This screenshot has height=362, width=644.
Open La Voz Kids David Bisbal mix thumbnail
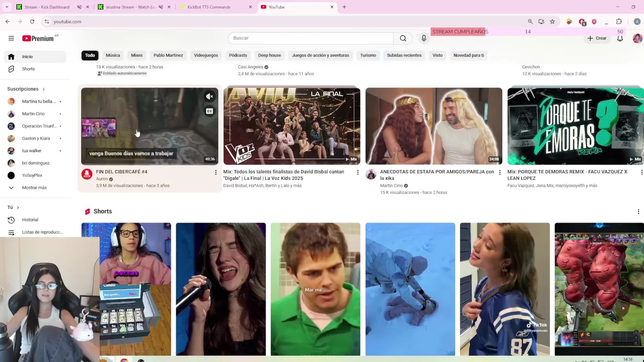(x=292, y=126)
